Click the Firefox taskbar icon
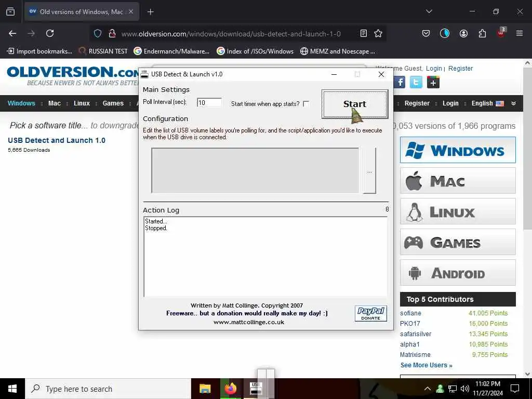 coord(230,389)
